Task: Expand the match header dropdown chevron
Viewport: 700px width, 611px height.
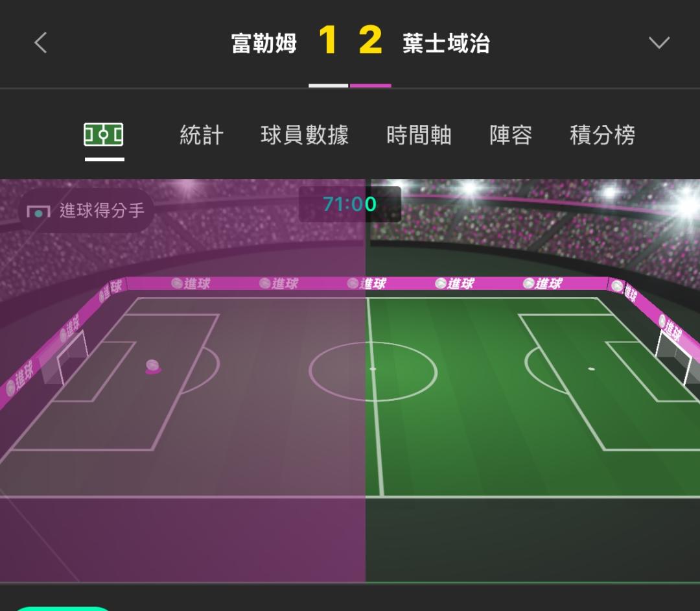Action: [x=659, y=43]
